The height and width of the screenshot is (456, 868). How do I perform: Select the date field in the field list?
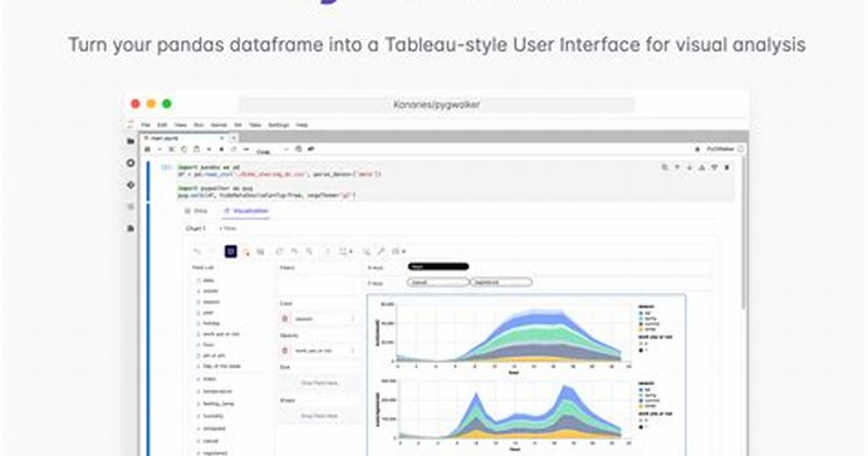209,280
